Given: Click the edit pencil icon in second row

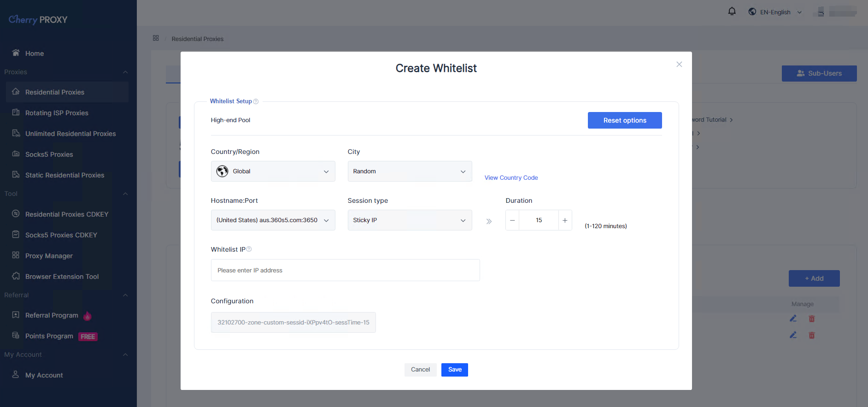Looking at the screenshot, I should pos(793,335).
